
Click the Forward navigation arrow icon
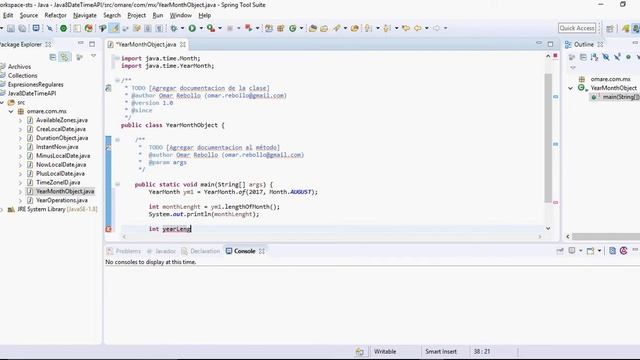[437, 28]
